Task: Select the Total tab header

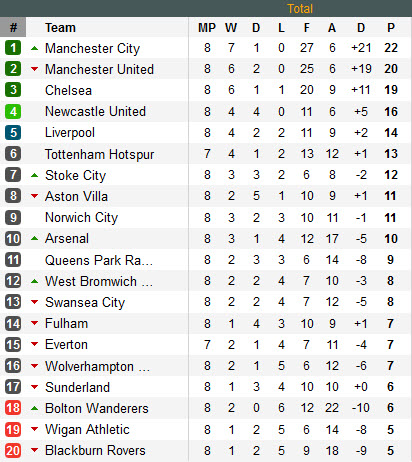Action: point(300,9)
